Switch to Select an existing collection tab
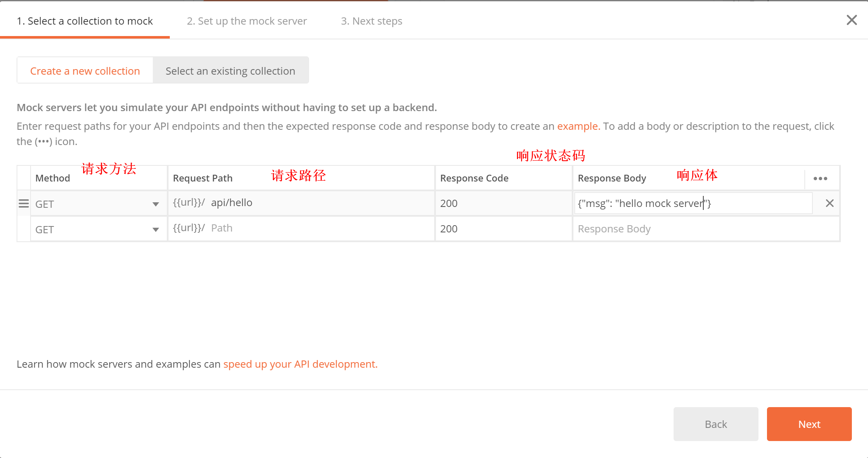Viewport: 868px width, 458px height. [230, 71]
